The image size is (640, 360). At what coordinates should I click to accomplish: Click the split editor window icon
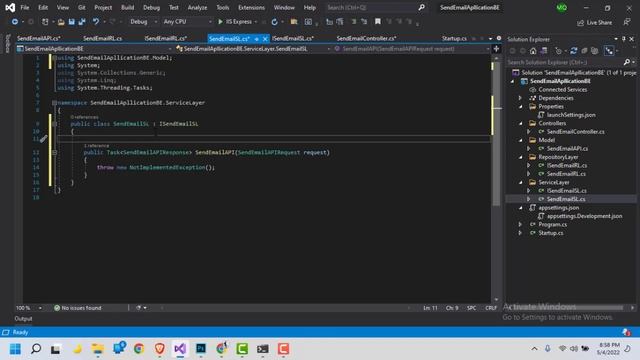click(x=496, y=49)
